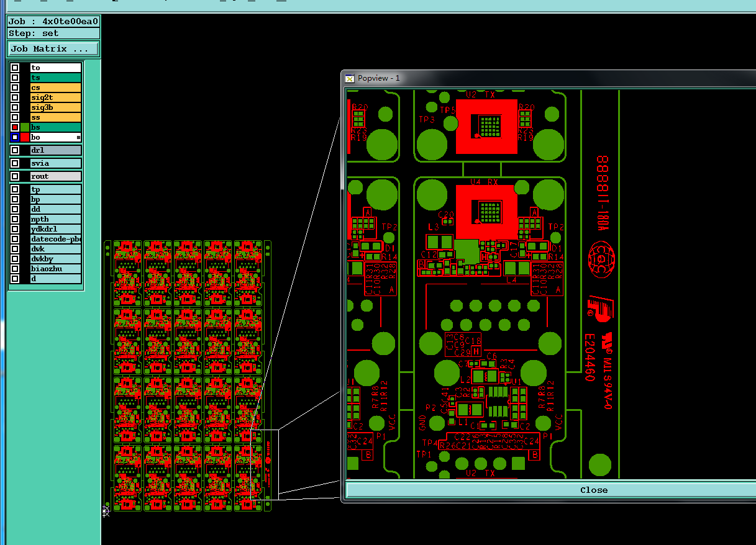The width and height of the screenshot is (756, 545).
Task: Select the 'sig3b' layer name
Action: [56, 107]
